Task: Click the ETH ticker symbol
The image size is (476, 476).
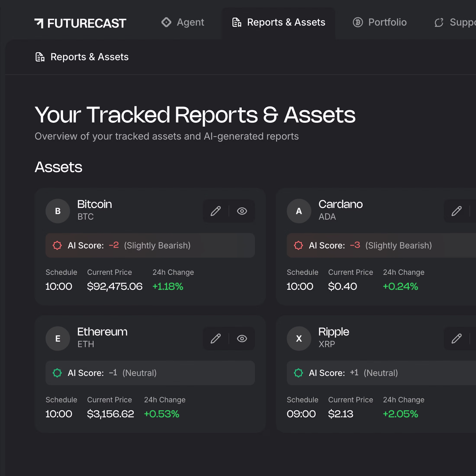Action: [x=86, y=344]
